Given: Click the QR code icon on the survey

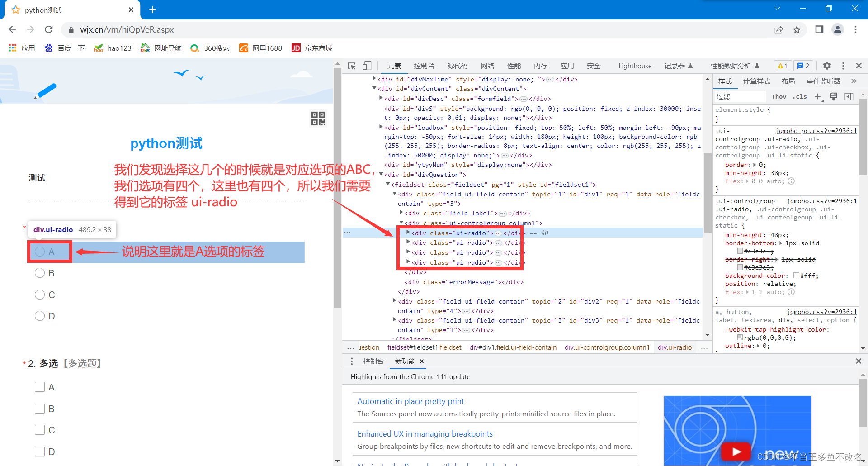Looking at the screenshot, I should click(318, 119).
